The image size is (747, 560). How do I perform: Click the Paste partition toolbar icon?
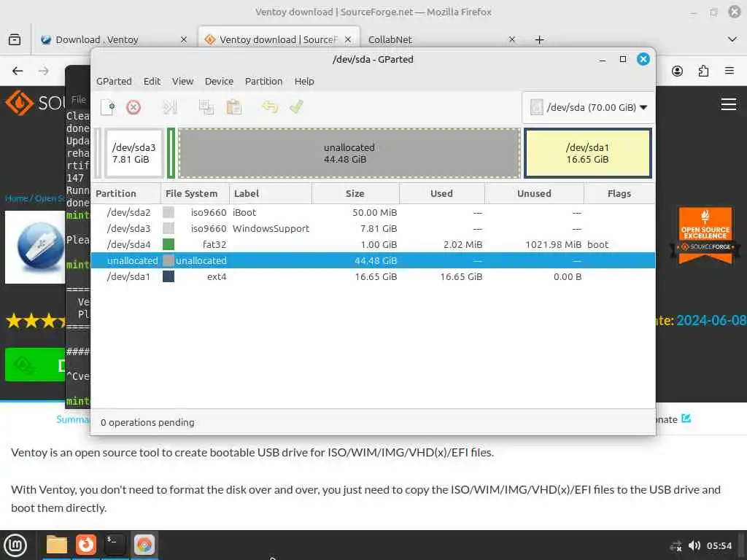[x=234, y=107]
